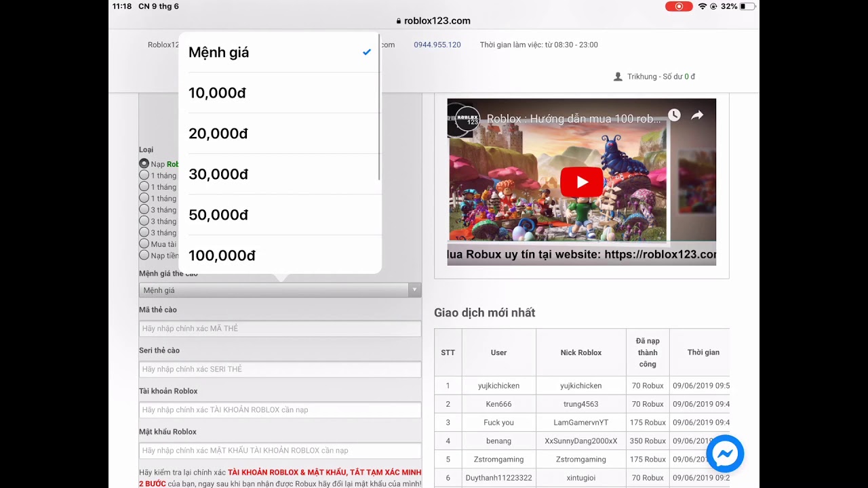Select the Mua tài radio option
868x488 pixels.
pyautogui.click(x=144, y=244)
